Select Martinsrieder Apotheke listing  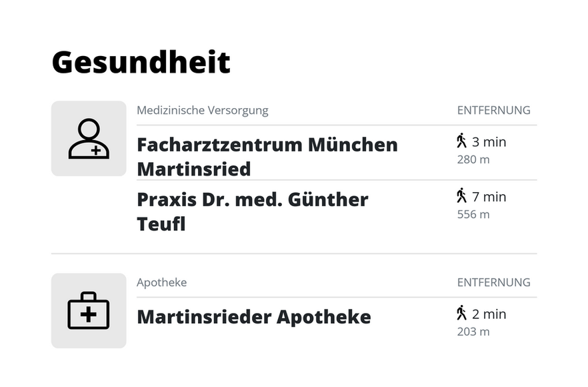click(253, 317)
